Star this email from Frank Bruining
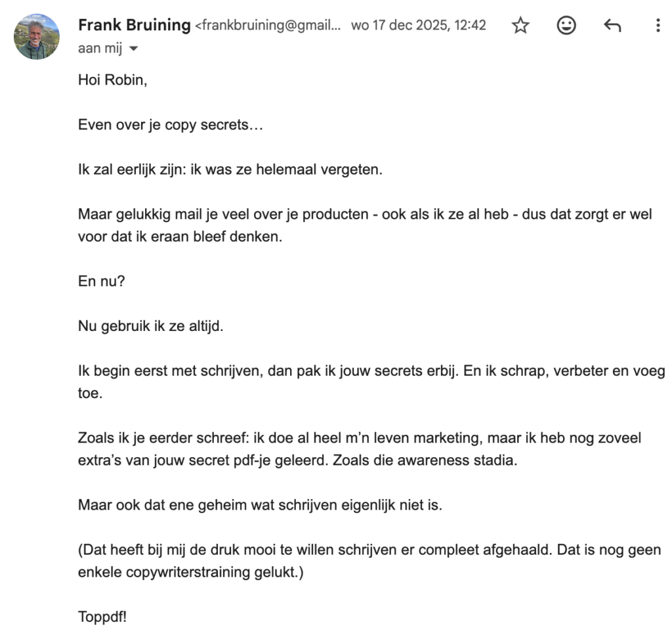This screenshot has height=639, width=672. (x=520, y=26)
